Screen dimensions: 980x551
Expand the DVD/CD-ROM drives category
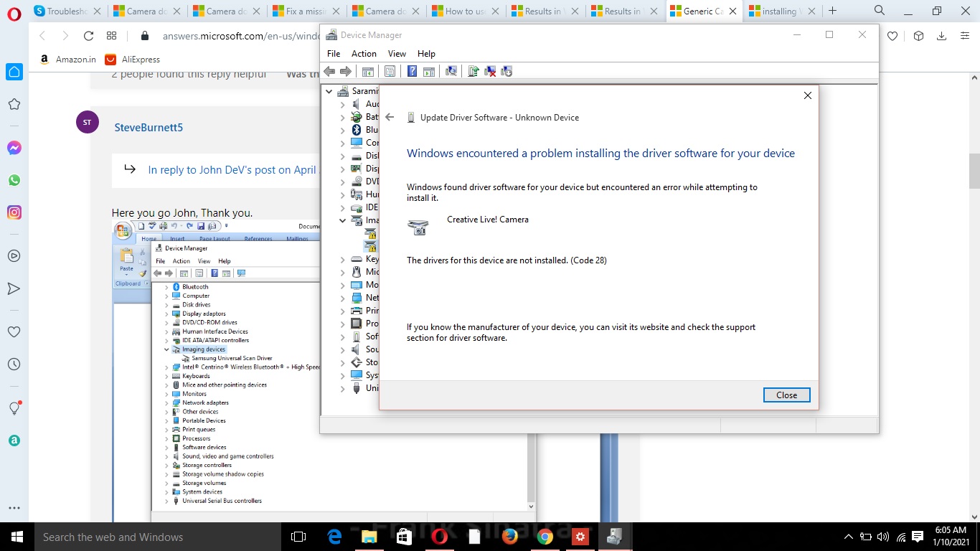pyautogui.click(x=342, y=182)
